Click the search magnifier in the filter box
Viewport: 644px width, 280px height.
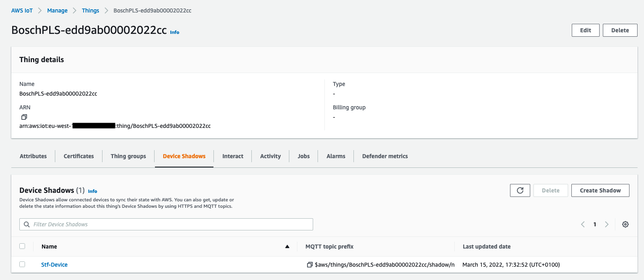point(27,224)
